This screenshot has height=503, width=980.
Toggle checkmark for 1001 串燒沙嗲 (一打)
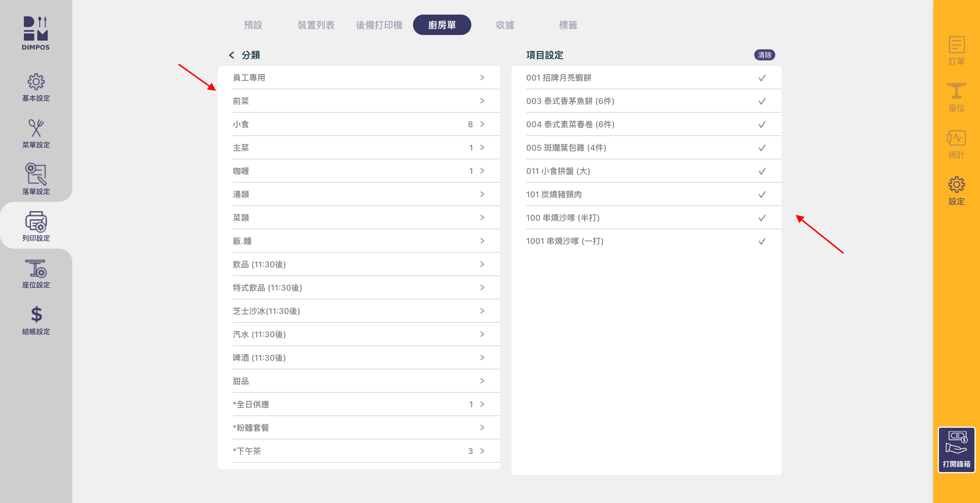[x=762, y=241]
